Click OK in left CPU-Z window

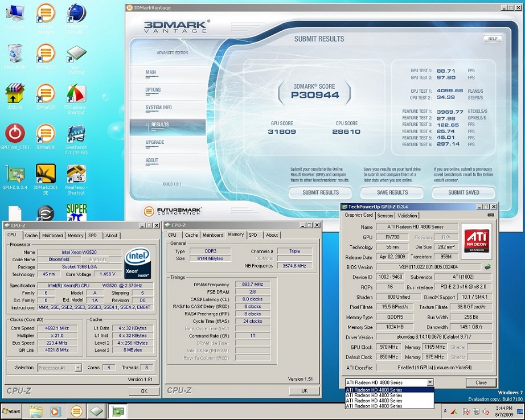[144, 391]
